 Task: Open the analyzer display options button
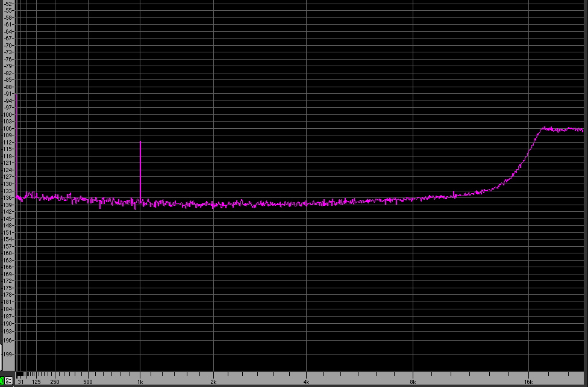pos(8,380)
